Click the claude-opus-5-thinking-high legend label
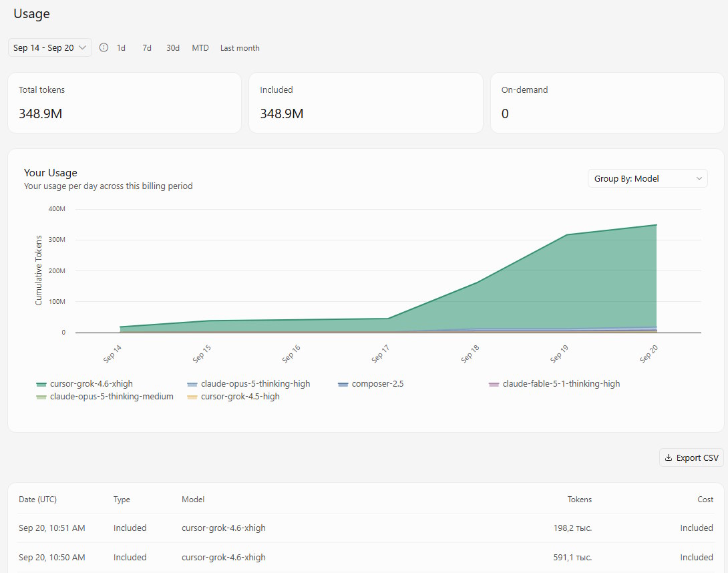 [x=255, y=384]
